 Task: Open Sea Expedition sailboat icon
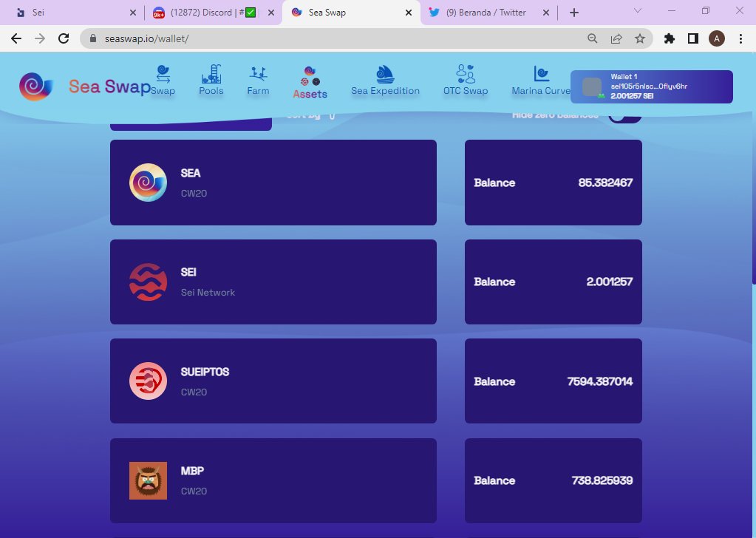385,74
